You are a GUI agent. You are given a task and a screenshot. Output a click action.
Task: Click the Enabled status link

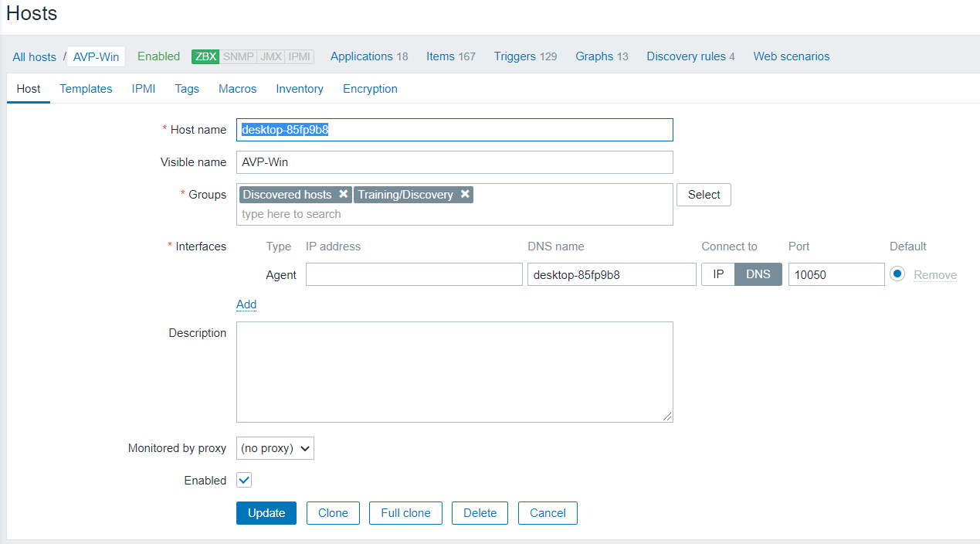coord(158,56)
